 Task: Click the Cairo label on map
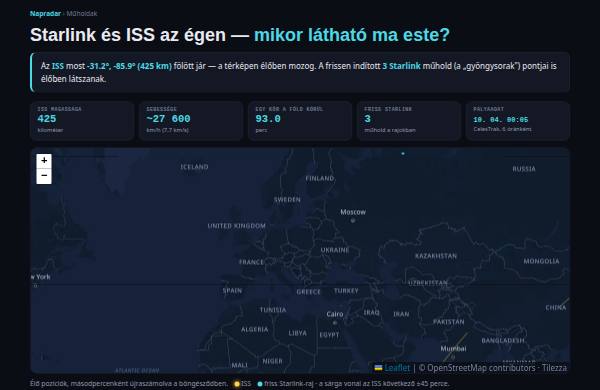(x=335, y=314)
